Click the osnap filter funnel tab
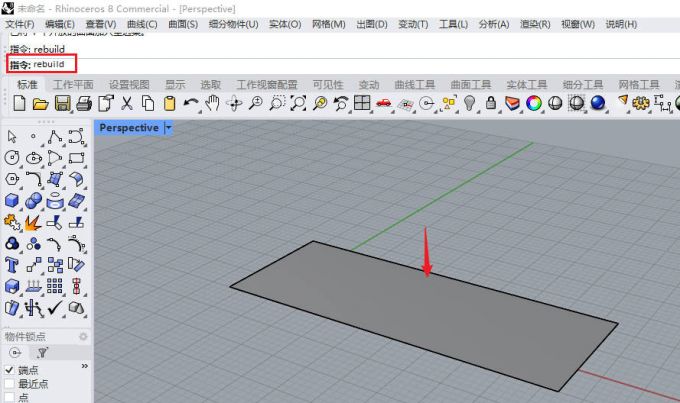The image size is (680, 403). point(42,353)
